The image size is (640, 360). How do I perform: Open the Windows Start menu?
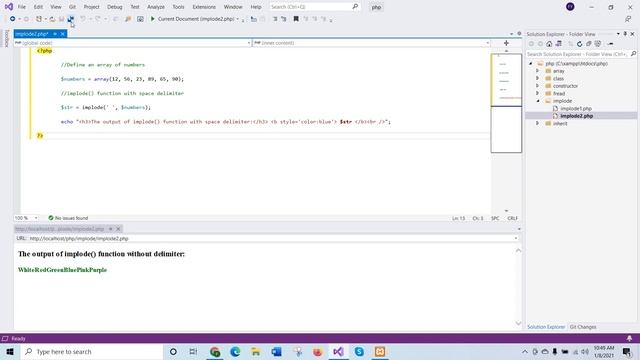point(10,351)
